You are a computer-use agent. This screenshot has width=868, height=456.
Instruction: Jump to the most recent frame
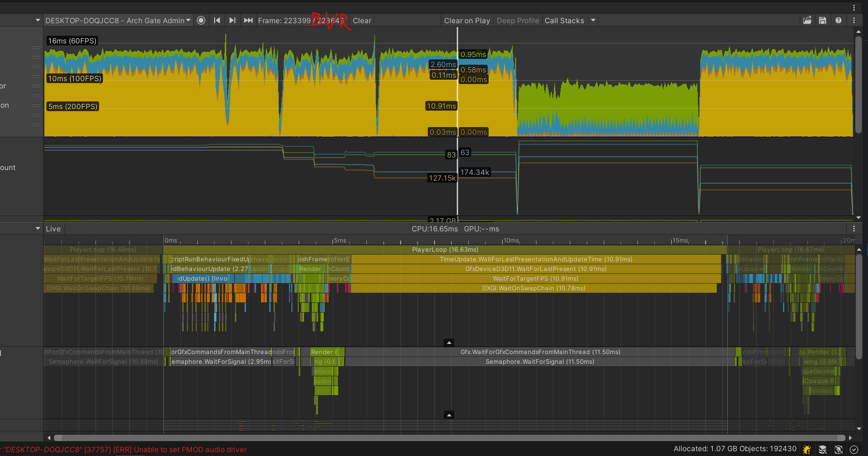pos(248,20)
